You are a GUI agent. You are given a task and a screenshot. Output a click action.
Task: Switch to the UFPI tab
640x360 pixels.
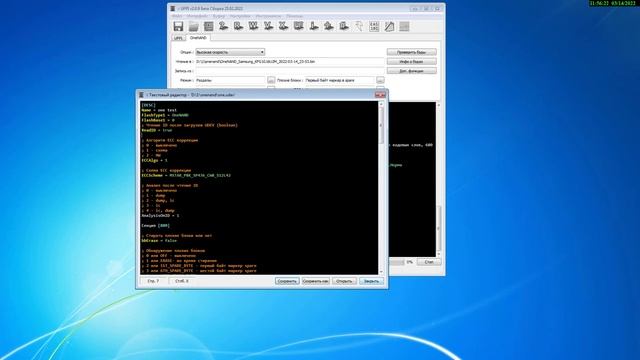pyautogui.click(x=178, y=38)
